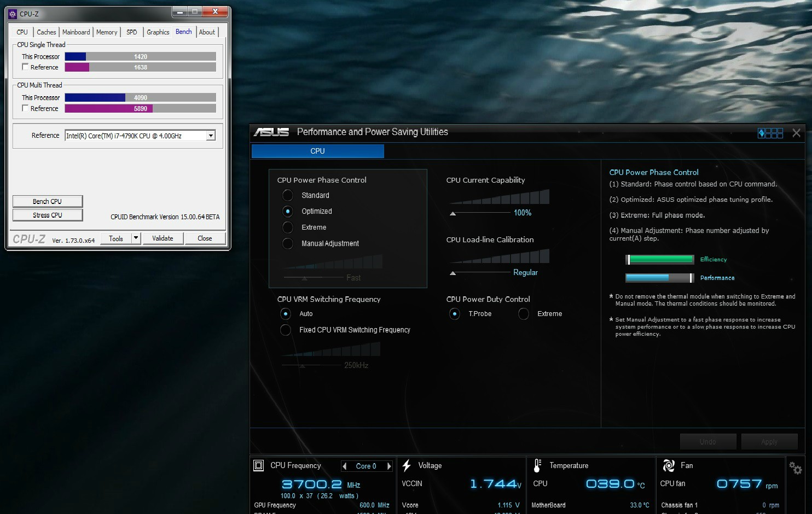Click the Bench CPU button
The image size is (812, 514).
(x=48, y=201)
